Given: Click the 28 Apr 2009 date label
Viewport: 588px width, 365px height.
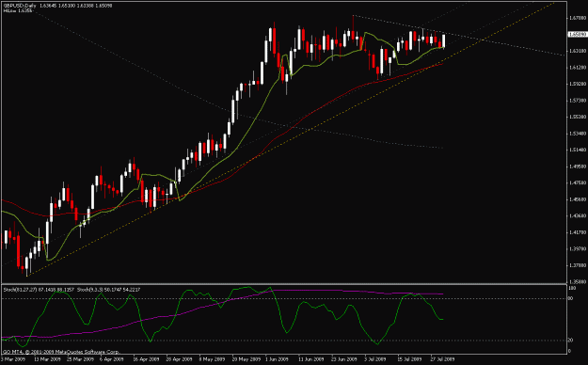Looking at the screenshot, I should click(179, 359).
